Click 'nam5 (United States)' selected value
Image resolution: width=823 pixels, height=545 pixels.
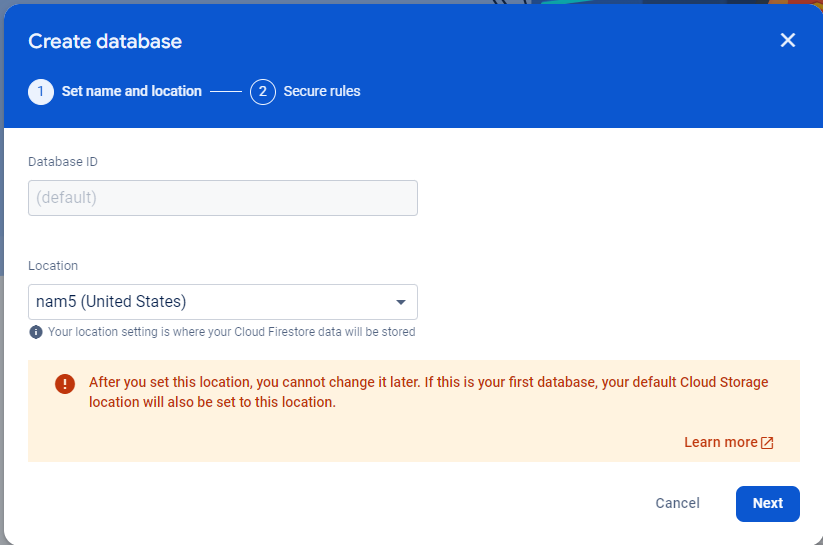(x=111, y=302)
